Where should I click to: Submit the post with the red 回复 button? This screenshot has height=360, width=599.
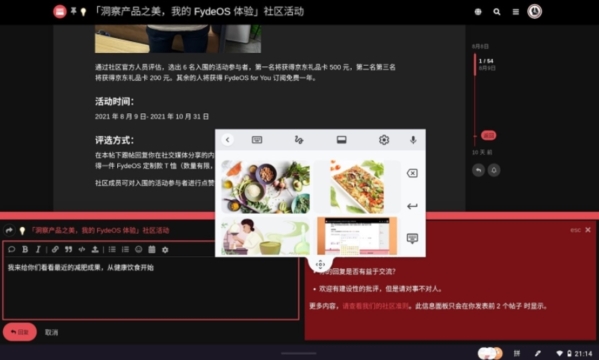pos(20,332)
